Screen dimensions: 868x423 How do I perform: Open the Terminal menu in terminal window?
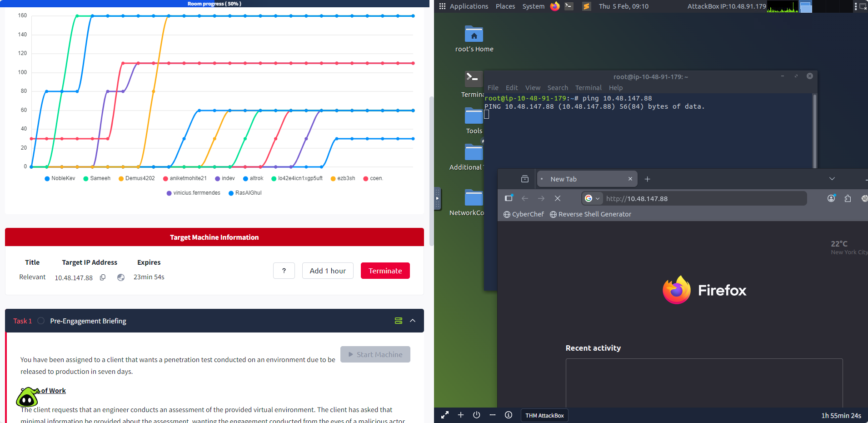coord(588,88)
